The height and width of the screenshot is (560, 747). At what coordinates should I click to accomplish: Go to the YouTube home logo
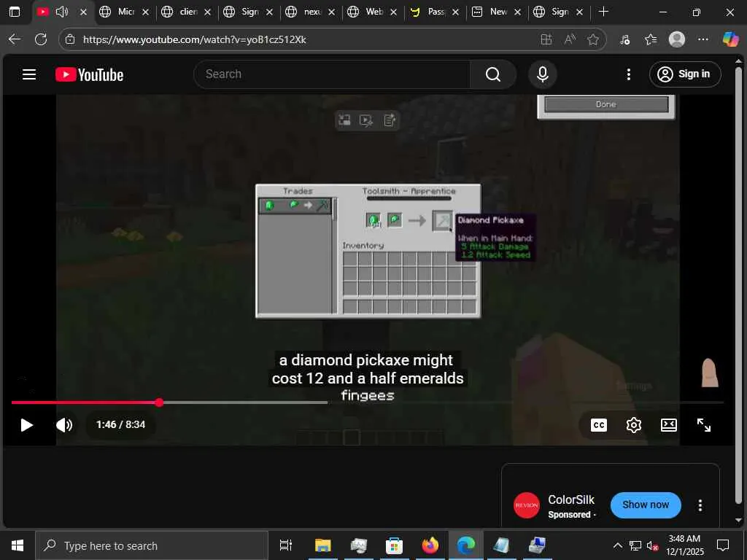(90, 75)
